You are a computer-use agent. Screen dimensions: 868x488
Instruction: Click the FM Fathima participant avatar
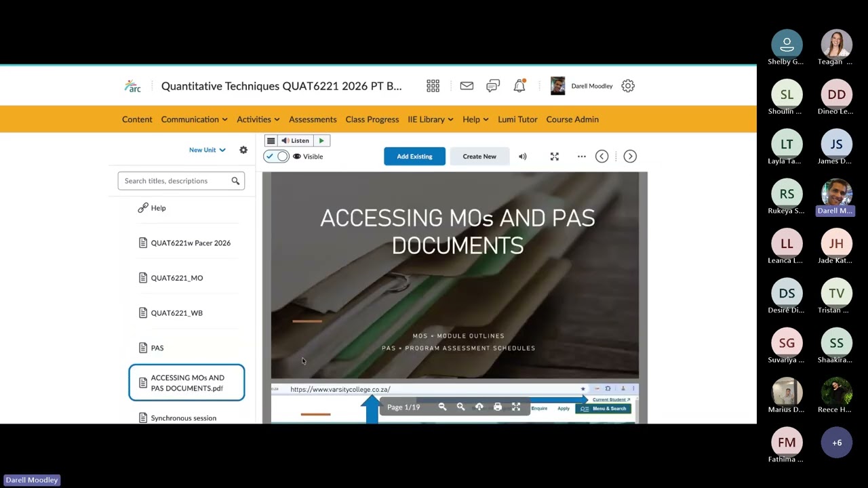pos(787,443)
